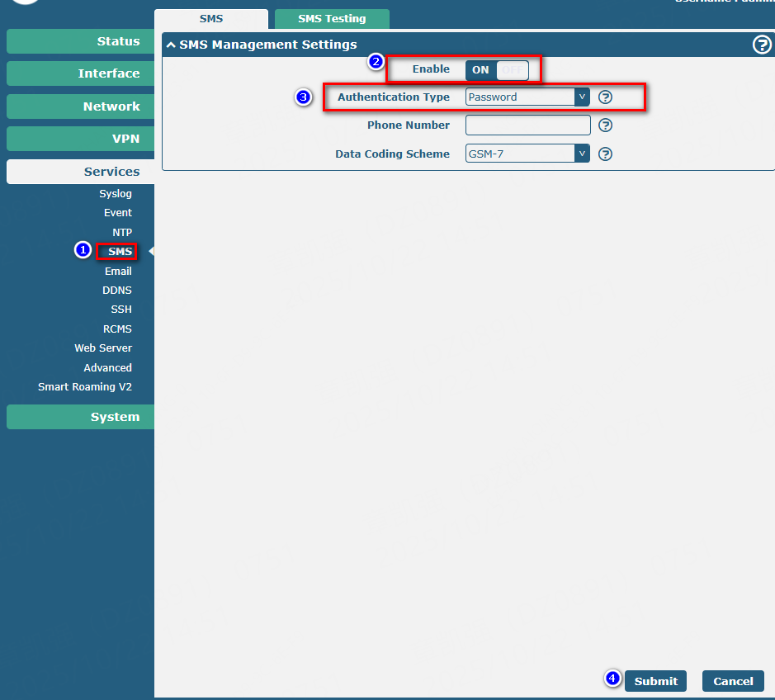Click help icon beside Authentication Type
This screenshot has width=775, height=700.
coord(605,97)
